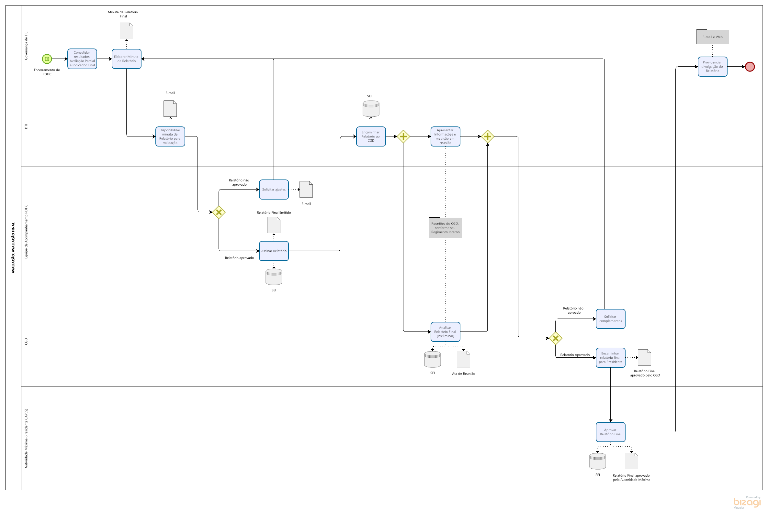The width and height of the screenshot is (768, 532).
Task: Click the Aprovar Relatório Final task
Action: [610, 432]
